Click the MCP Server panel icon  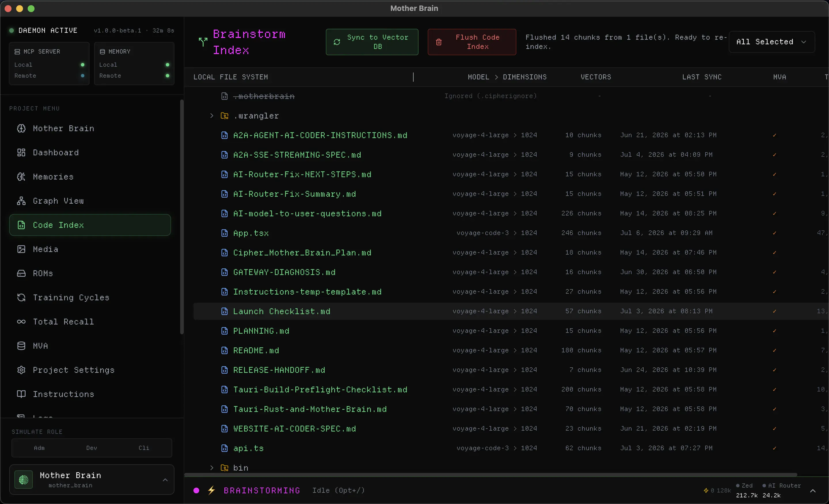coord(17,52)
